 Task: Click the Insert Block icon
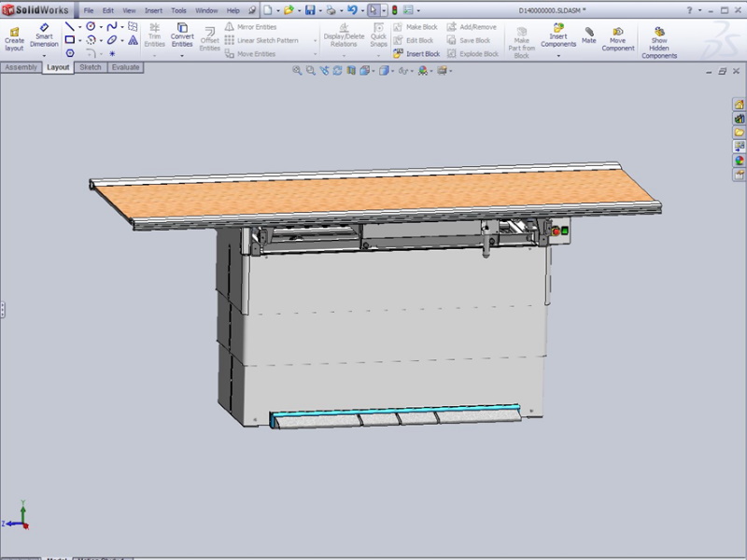point(416,54)
